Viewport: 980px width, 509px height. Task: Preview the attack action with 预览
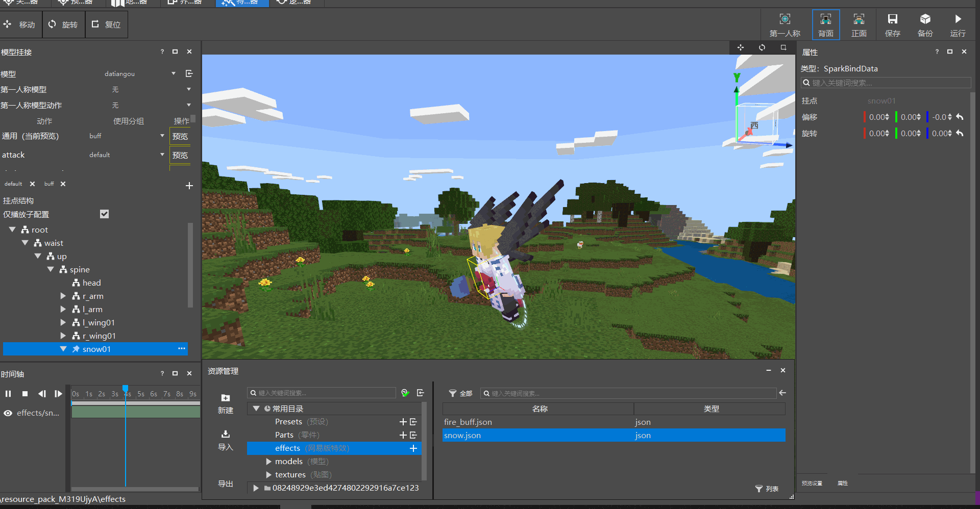coord(180,155)
